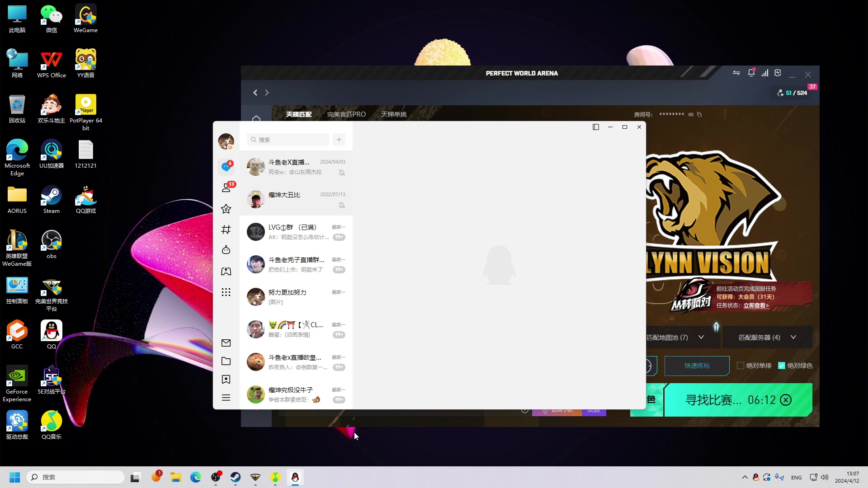This screenshot has height=488, width=868.
Task: Click the plus button beside QQ search
Action: (339, 140)
